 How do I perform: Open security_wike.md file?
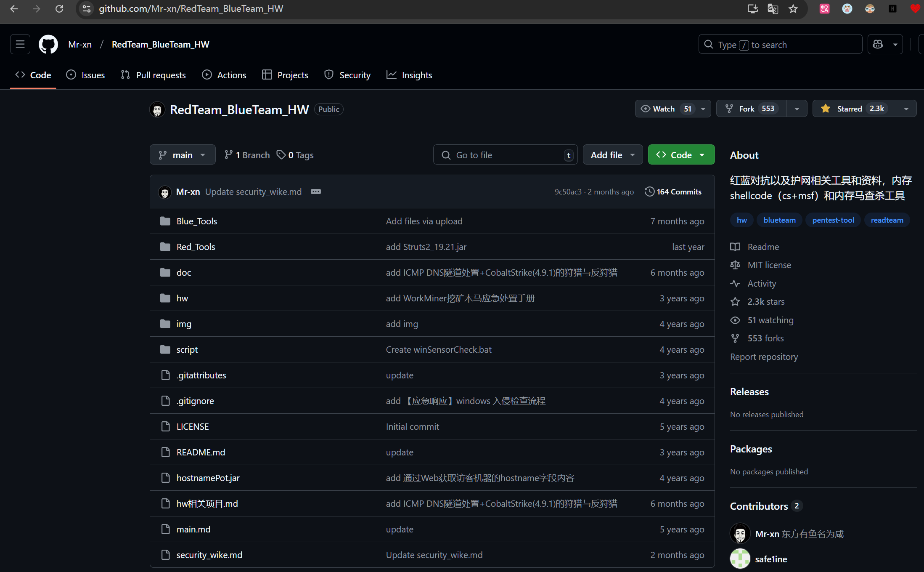tap(209, 555)
